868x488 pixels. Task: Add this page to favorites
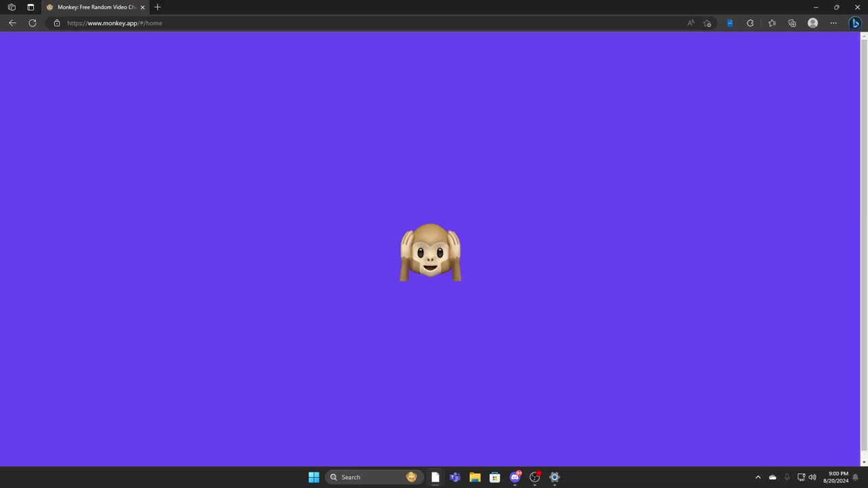click(x=707, y=23)
